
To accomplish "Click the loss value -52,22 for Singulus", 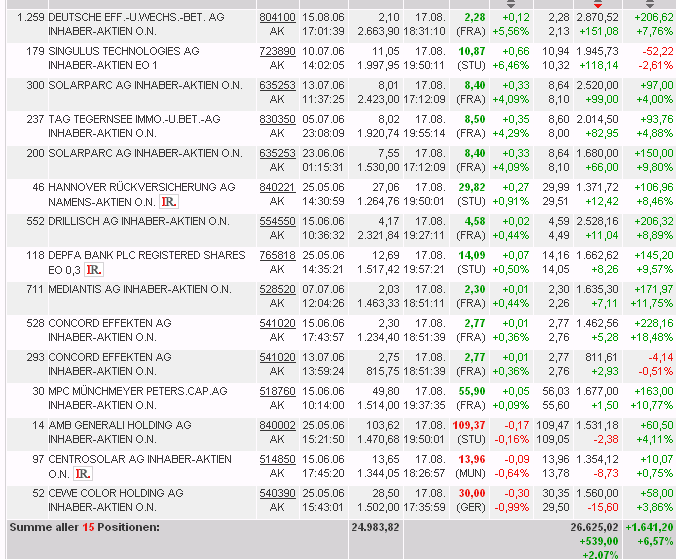I will tap(657, 52).
